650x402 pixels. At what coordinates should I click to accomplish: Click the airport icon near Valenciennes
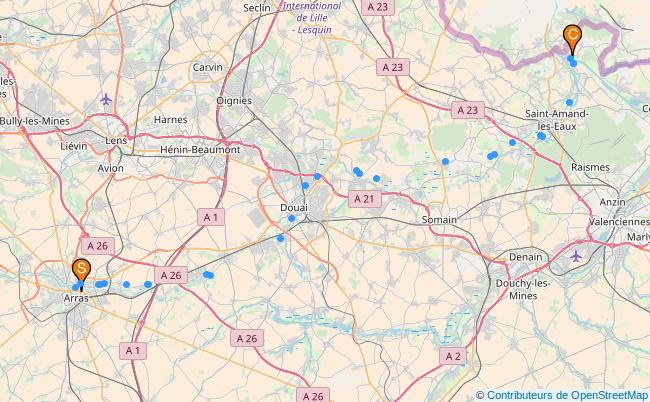pyautogui.click(x=576, y=256)
